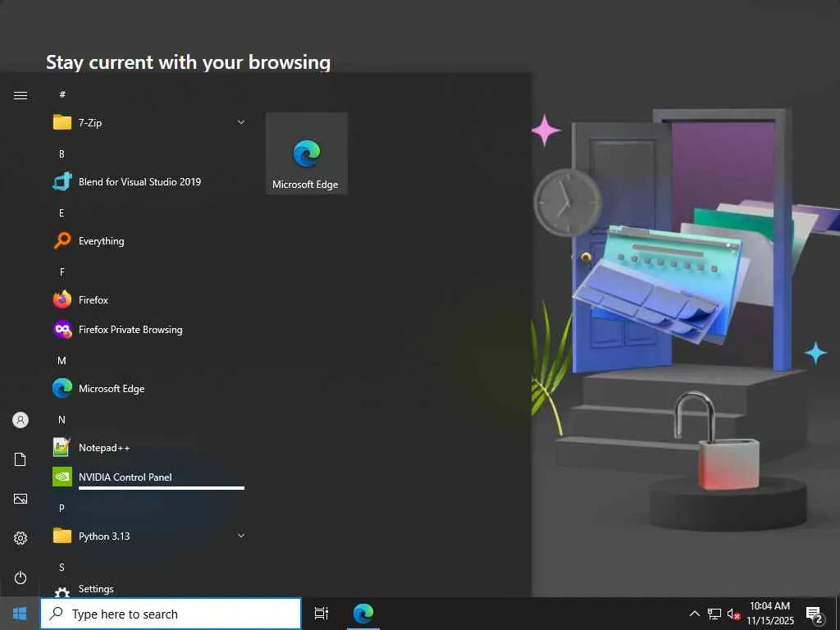
Task: Open the Everything search app
Action: [149, 240]
